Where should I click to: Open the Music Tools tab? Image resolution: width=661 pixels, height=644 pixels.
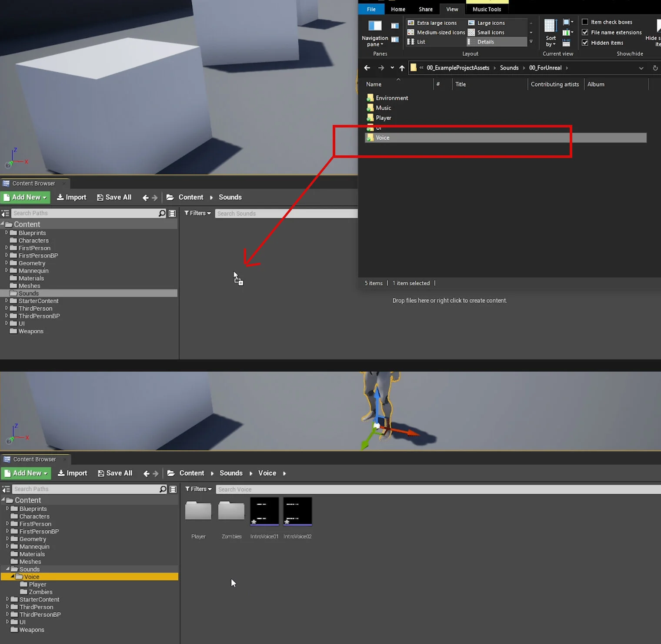487,9
